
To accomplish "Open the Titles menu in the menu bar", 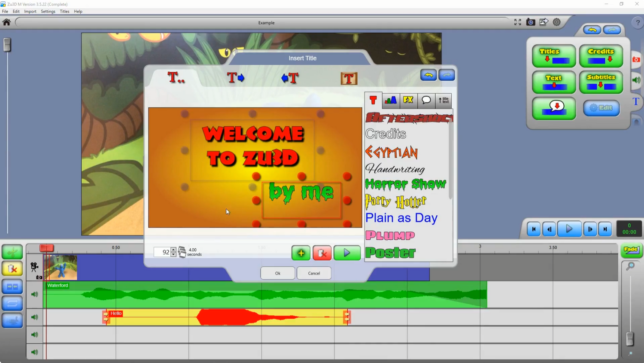I will [64, 12].
